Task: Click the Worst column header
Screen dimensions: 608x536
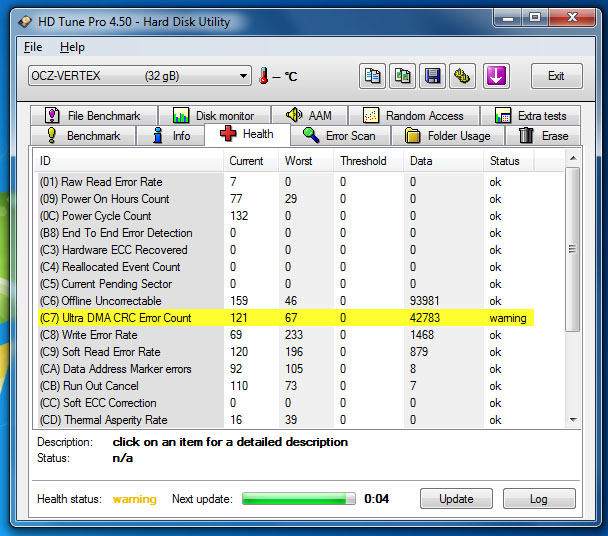Action: click(306, 161)
